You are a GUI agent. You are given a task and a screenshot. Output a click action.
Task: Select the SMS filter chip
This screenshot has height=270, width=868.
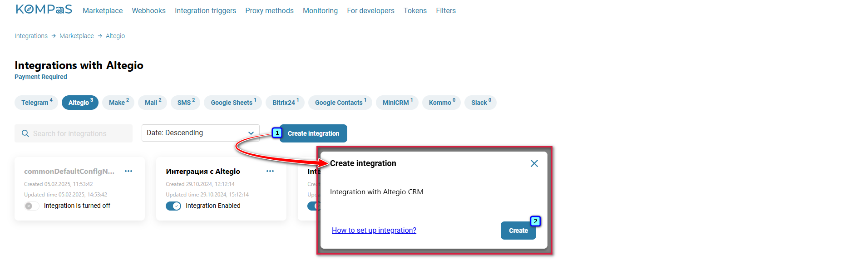pyautogui.click(x=186, y=103)
